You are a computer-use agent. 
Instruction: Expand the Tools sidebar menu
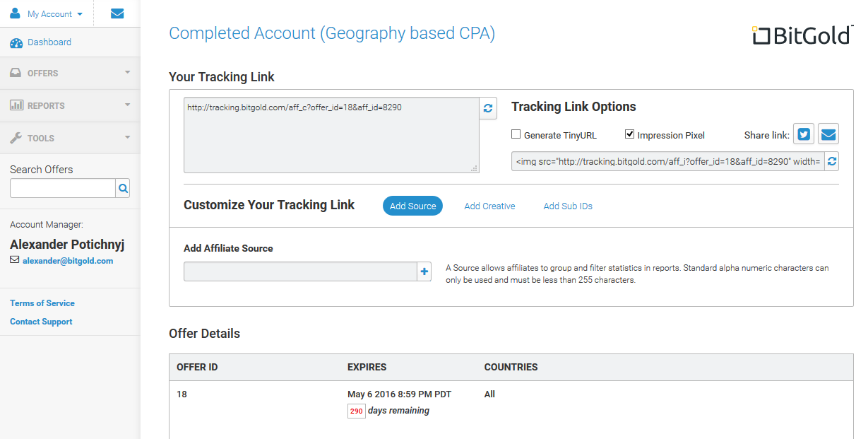(70, 138)
